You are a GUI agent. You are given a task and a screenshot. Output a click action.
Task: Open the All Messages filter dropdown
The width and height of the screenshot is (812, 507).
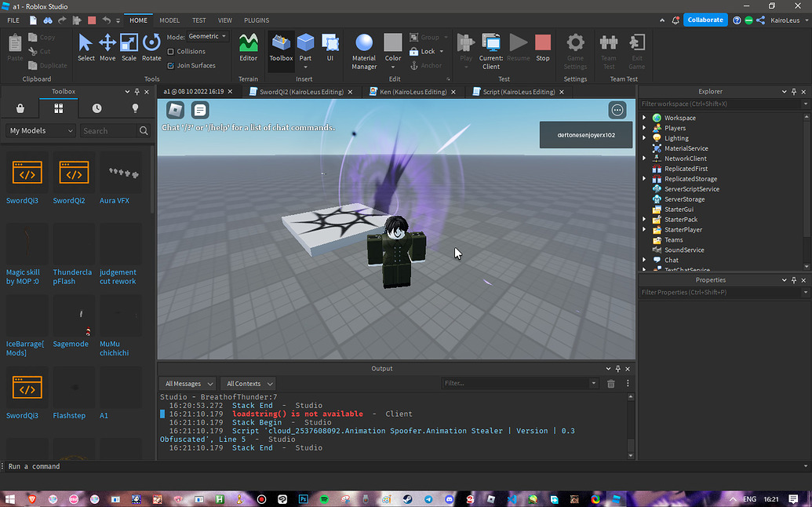click(187, 383)
